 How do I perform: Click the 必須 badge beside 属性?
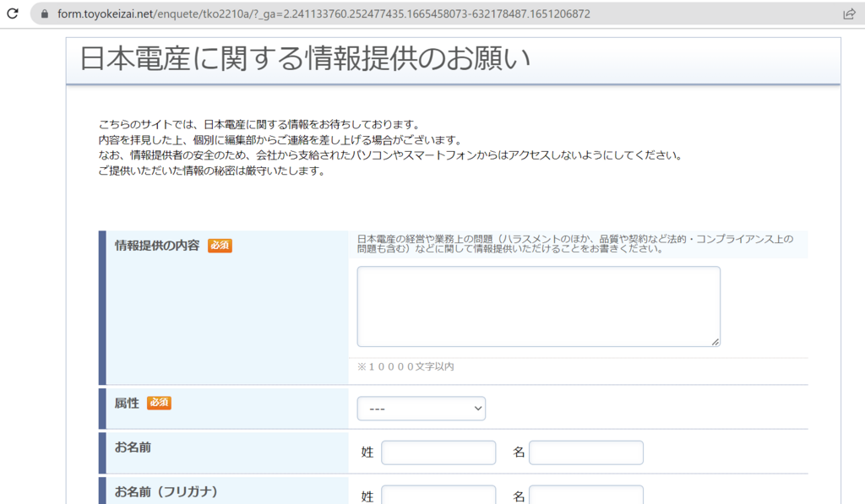[x=159, y=403]
